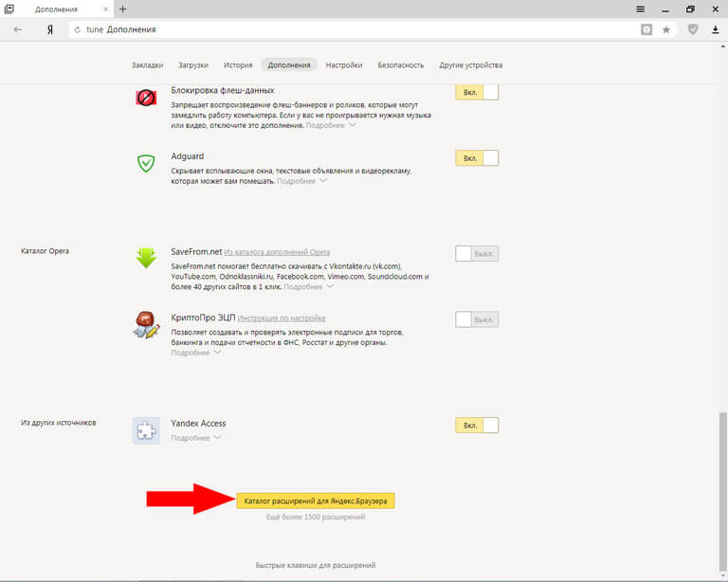Turn off the Yandex Access toggle
Screen dimensions: 728x582
(477, 426)
